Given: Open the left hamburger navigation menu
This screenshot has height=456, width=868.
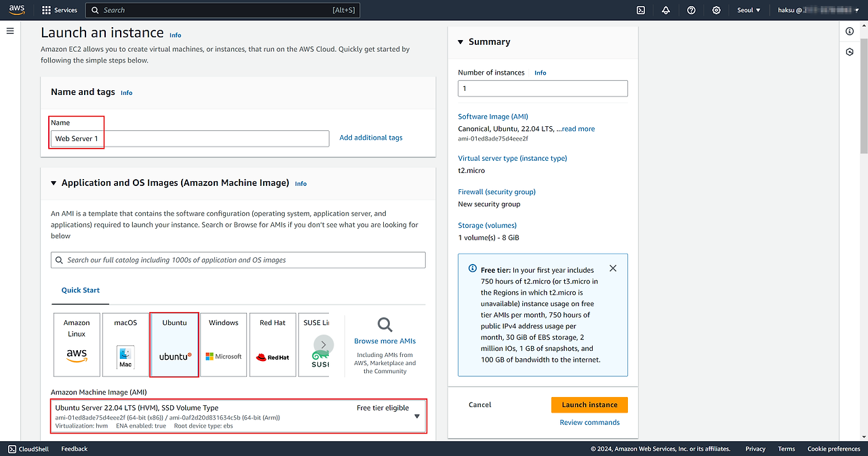Looking at the screenshot, I should tap(10, 31).
